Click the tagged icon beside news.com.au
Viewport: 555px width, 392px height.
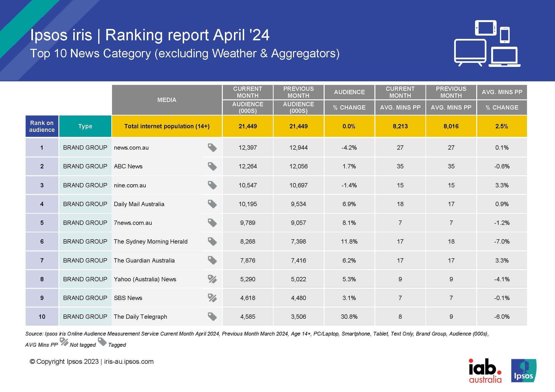tap(212, 148)
